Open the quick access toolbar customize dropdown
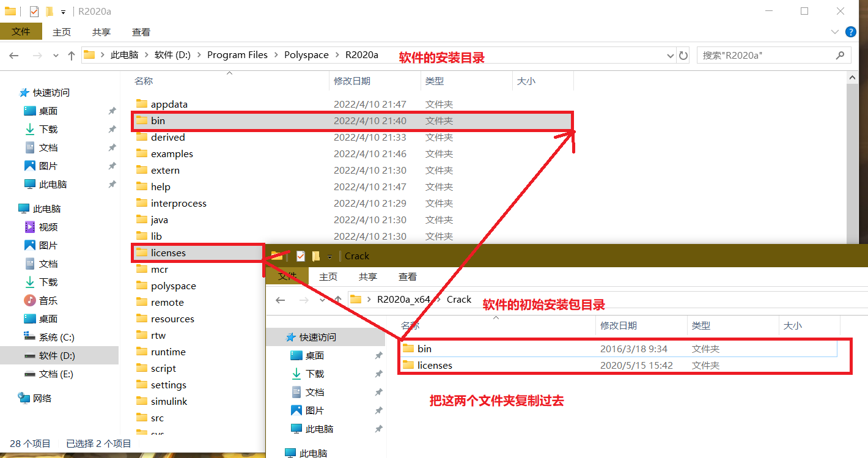The width and height of the screenshot is (868, 458). point(63,12)
